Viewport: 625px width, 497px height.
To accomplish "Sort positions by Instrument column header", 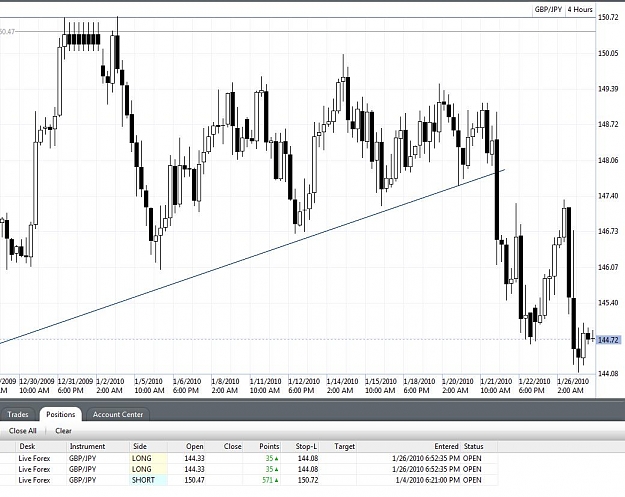I will tap(87, 446).
